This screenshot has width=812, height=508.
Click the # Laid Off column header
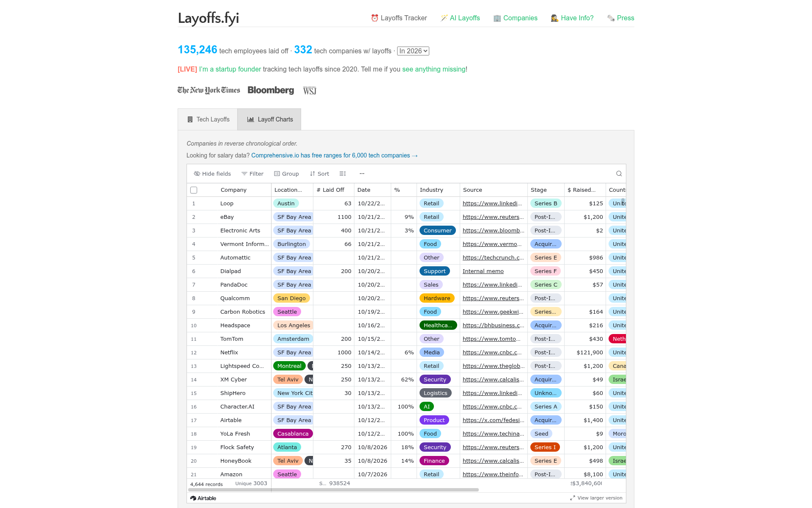tap(334, 190)
